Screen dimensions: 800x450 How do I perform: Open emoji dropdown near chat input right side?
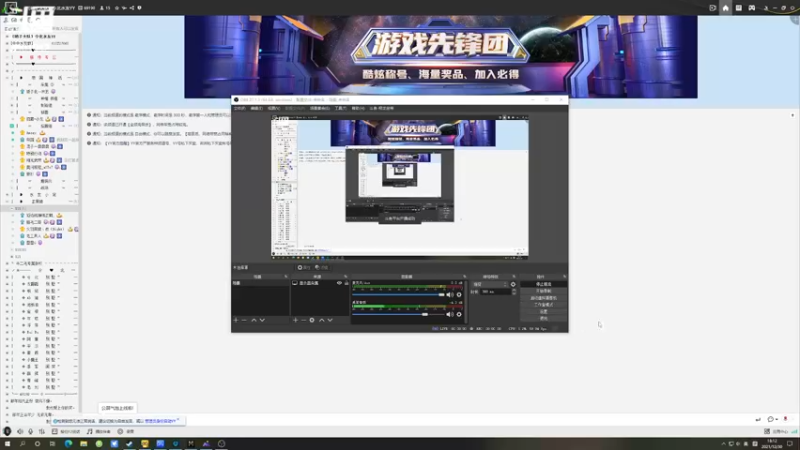[772, 419]
